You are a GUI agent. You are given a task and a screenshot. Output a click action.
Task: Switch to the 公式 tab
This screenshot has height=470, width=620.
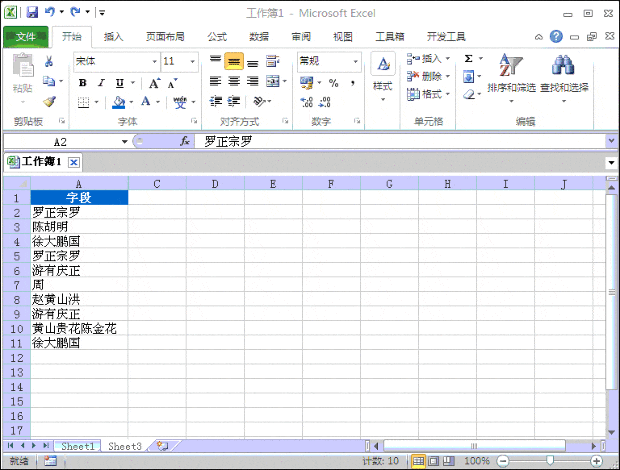point(217,37)
